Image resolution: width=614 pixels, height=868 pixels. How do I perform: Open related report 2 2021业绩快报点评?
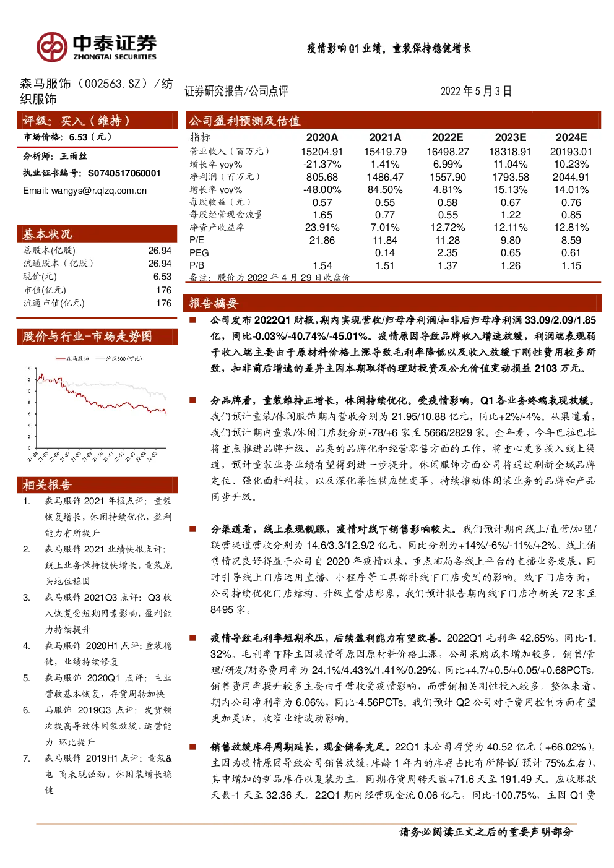click(108, 565)
